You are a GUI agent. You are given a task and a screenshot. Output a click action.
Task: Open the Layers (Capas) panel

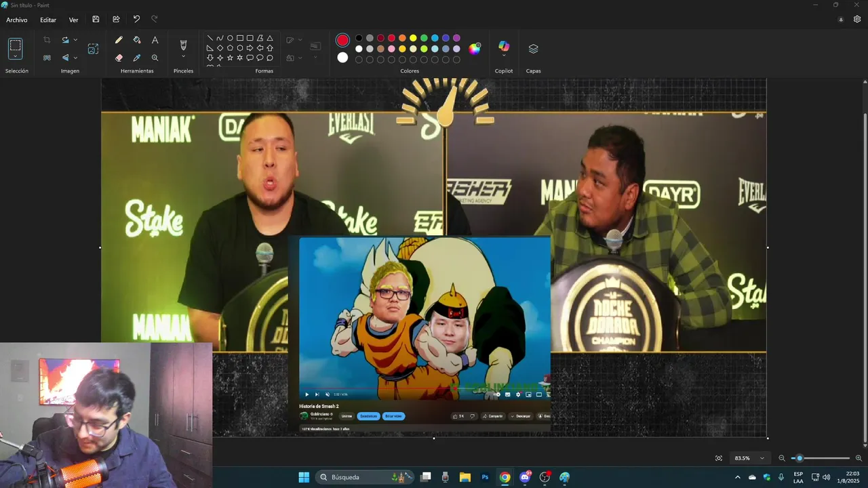pos(533,49)
